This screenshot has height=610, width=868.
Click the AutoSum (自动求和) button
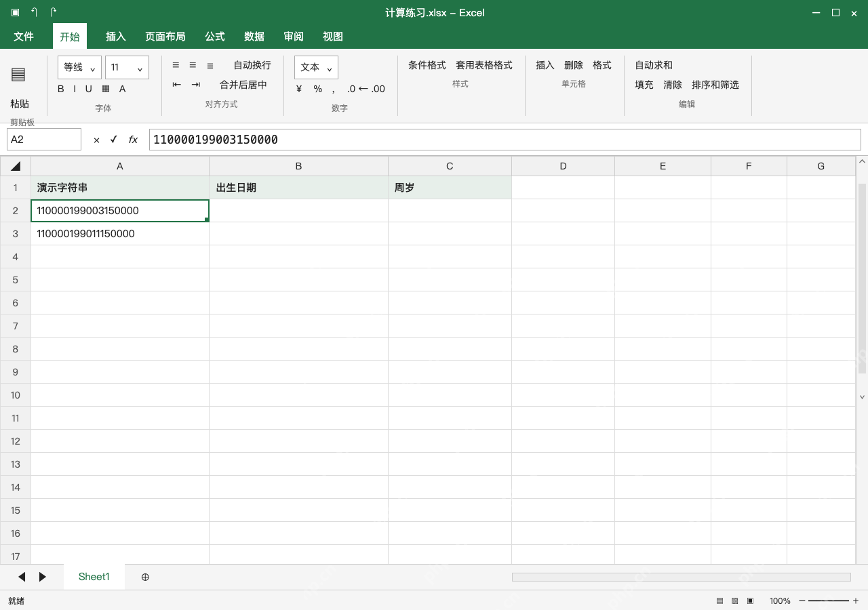[654, 65]
